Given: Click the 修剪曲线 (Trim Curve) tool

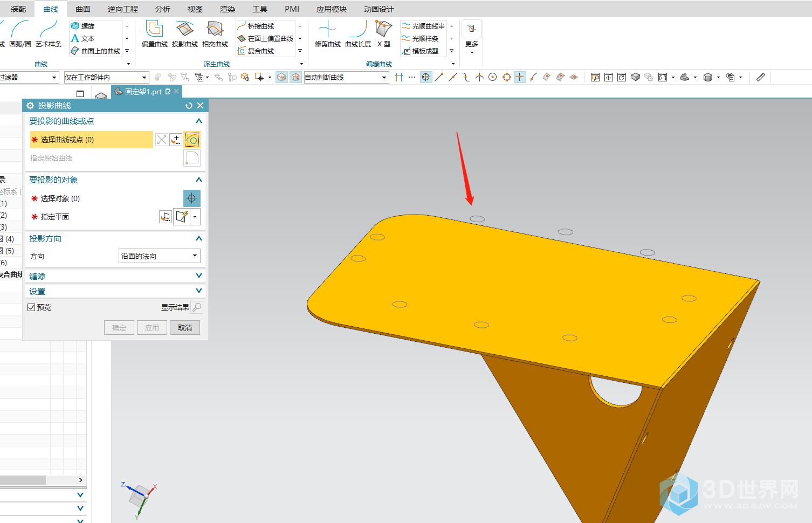Looking at the screenshot, I should [328, 33].
